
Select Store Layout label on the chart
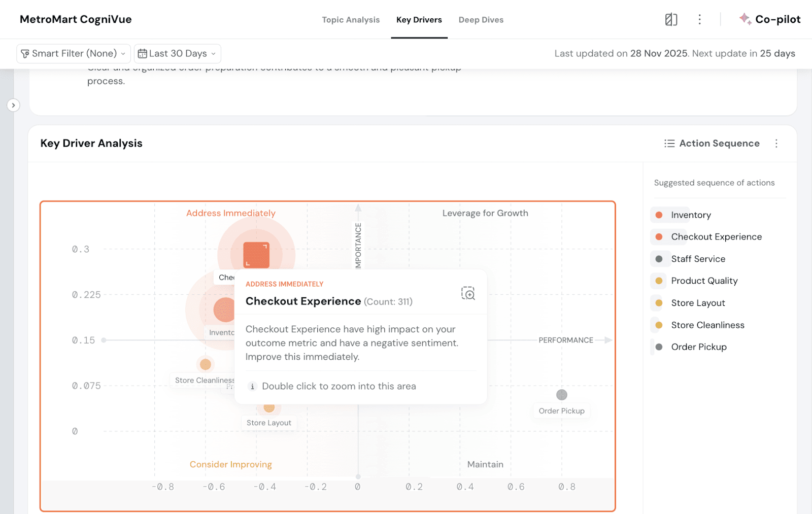[268, 423]
